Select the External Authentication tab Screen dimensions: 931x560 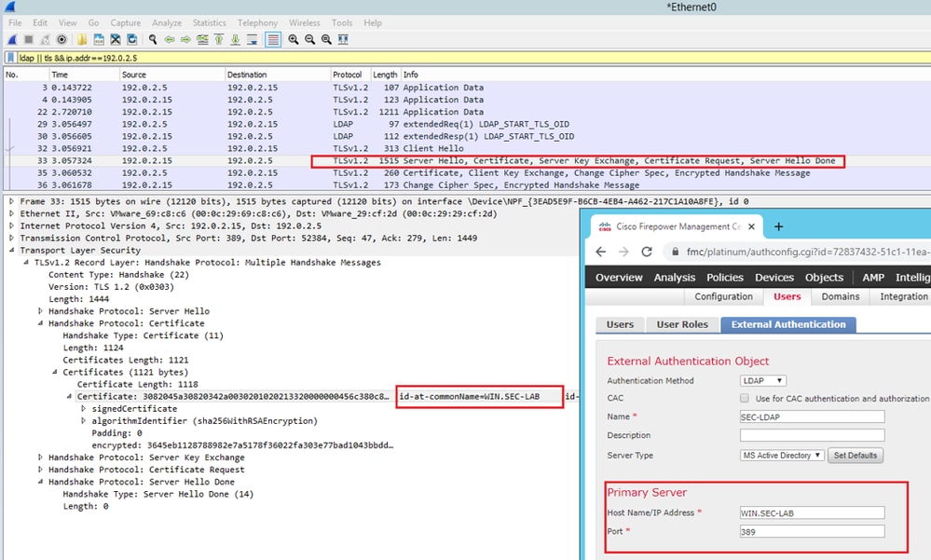787,325
